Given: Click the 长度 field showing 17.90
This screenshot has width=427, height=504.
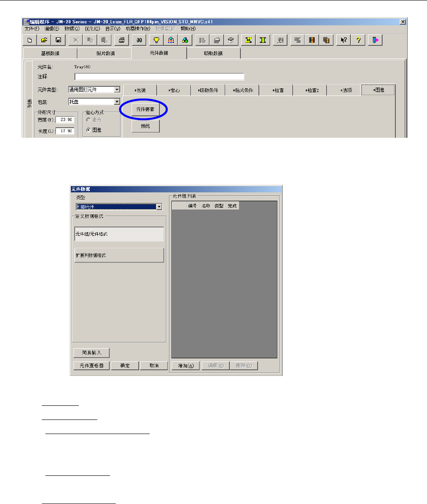Looking at the screenshot, I should click(65, 131).
